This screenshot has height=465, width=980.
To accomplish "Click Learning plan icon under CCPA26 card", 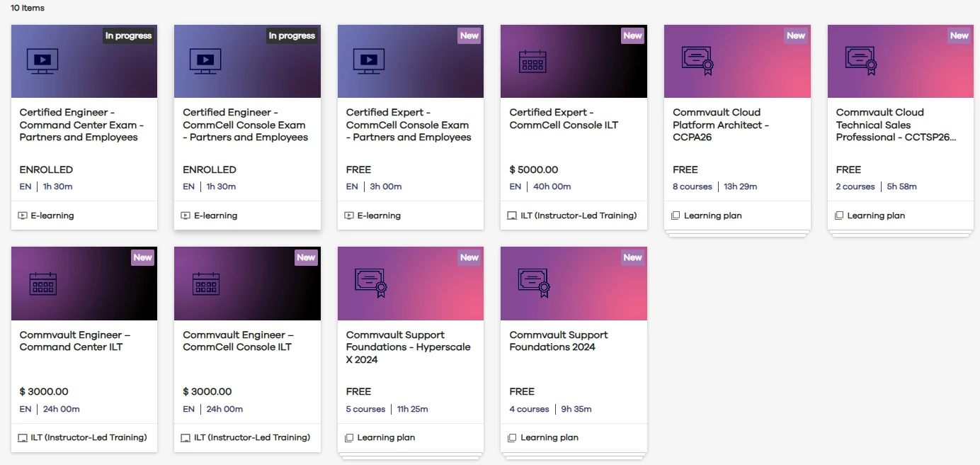I will point(676,215).
